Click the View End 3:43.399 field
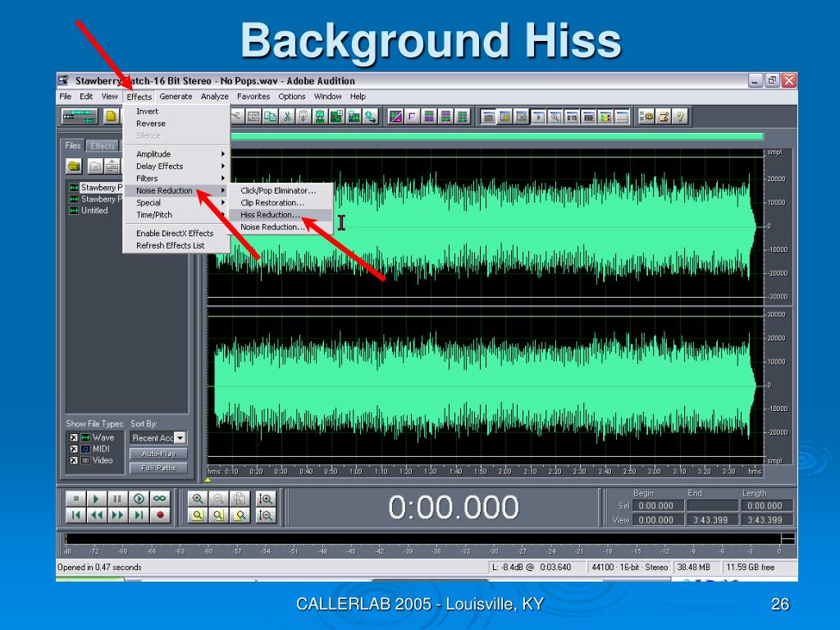The height and width of the screenshot is (630, 840). coord(712,519)
